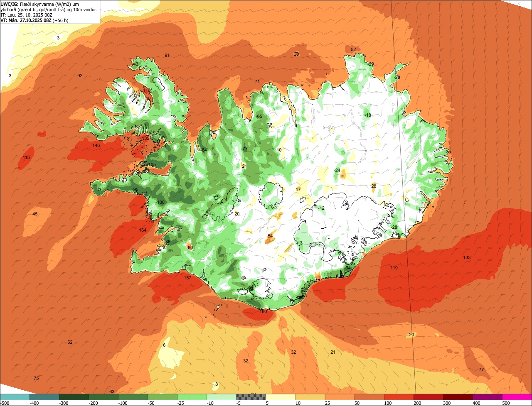Screen dimensions: 532x406
Task: Select the '133' value southeast of Iceland
Action: click(467, 257)
